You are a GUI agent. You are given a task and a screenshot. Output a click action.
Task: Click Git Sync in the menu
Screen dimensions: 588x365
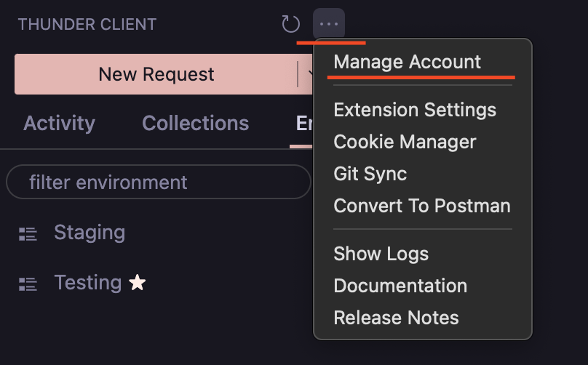coord(370,174)
